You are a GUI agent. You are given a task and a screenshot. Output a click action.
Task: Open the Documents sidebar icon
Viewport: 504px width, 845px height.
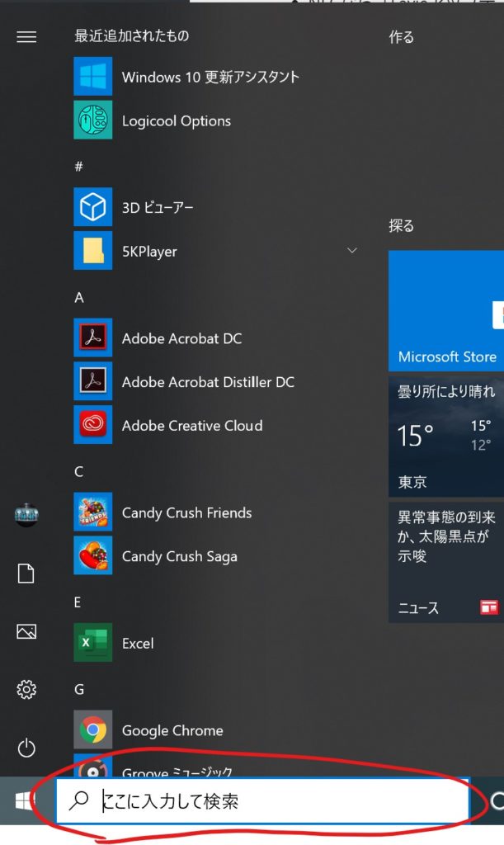coord(26,574)
